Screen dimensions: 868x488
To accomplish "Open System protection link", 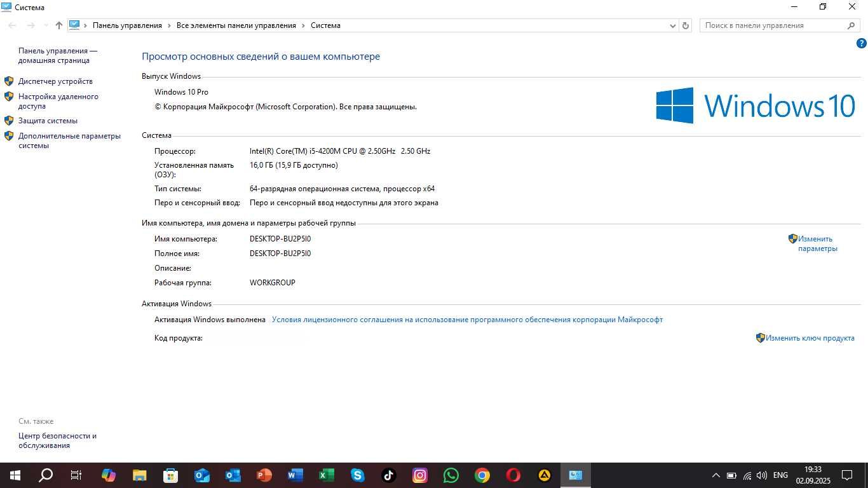I will pyautogui.click(x=48, y=121).
